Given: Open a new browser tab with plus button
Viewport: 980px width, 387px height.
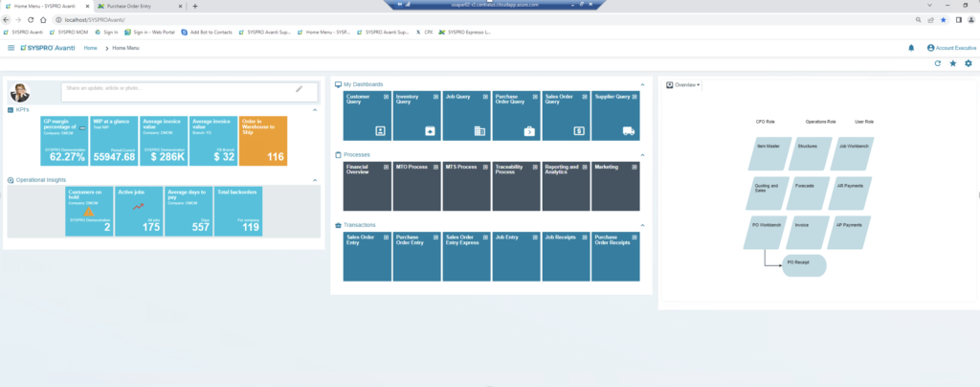Looking at the screenshot, I should point(195,6).
